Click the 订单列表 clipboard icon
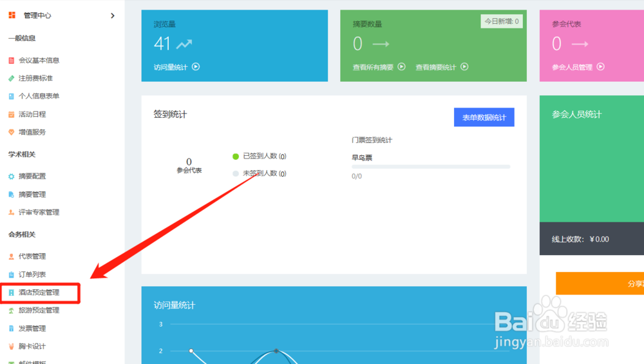 (x=11, y=274)
